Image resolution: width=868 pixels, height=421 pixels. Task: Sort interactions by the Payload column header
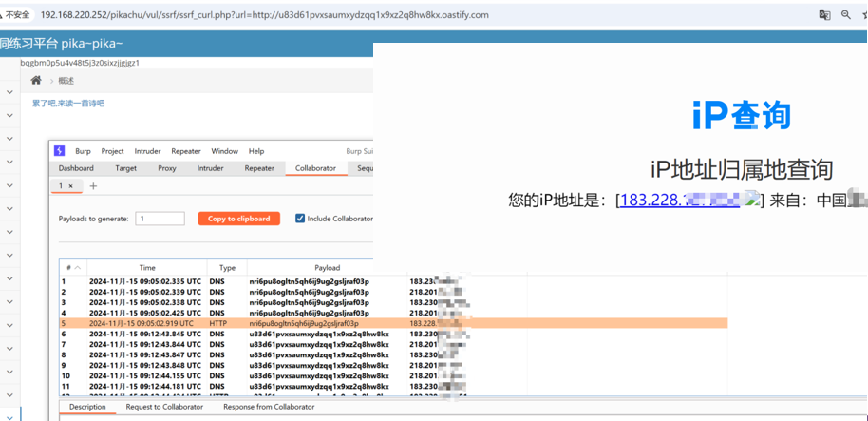coord(327,268)
